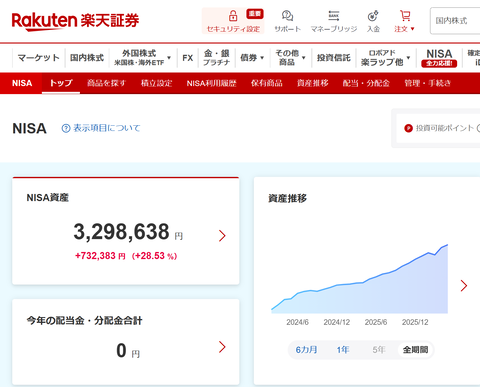The image size is (480, 387).
Task: Open 資産推移 chart details chevron
Action: pyautogui.click(x=464, y=286)
